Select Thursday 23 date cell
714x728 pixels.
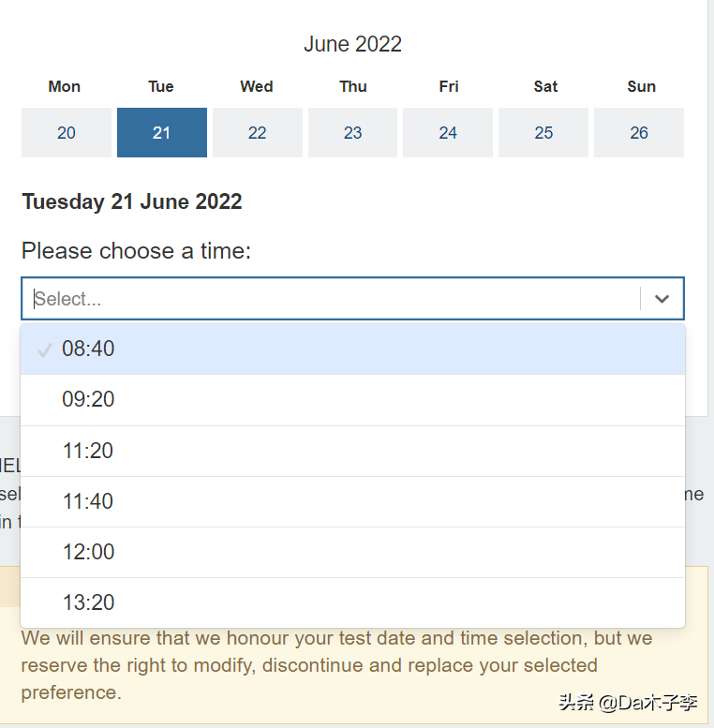(353, 133)
